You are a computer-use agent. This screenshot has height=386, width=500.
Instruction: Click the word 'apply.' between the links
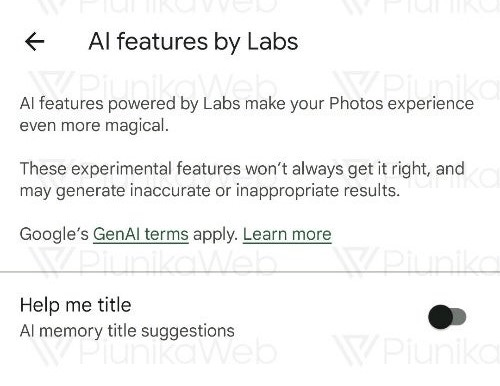point(215,235)
